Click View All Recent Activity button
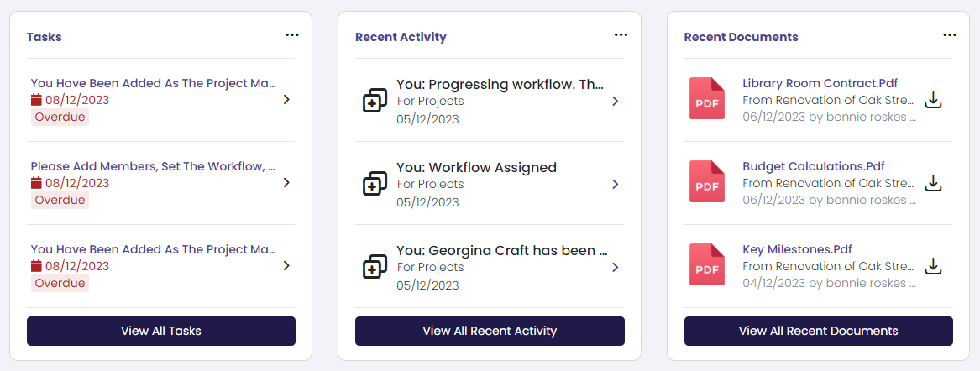 [490, 331]
